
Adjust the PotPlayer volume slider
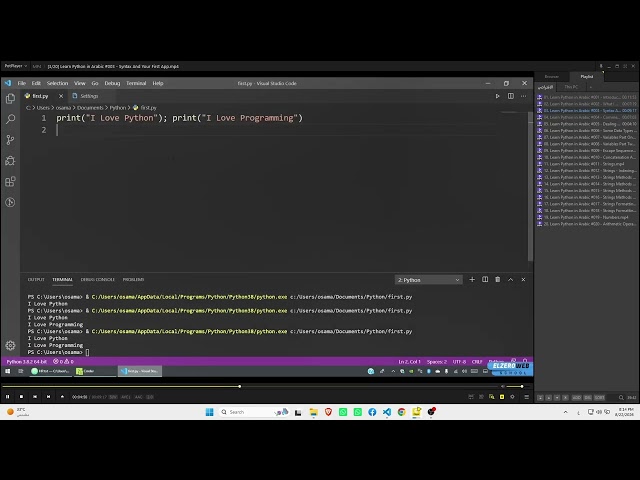(x=516, y=387)
